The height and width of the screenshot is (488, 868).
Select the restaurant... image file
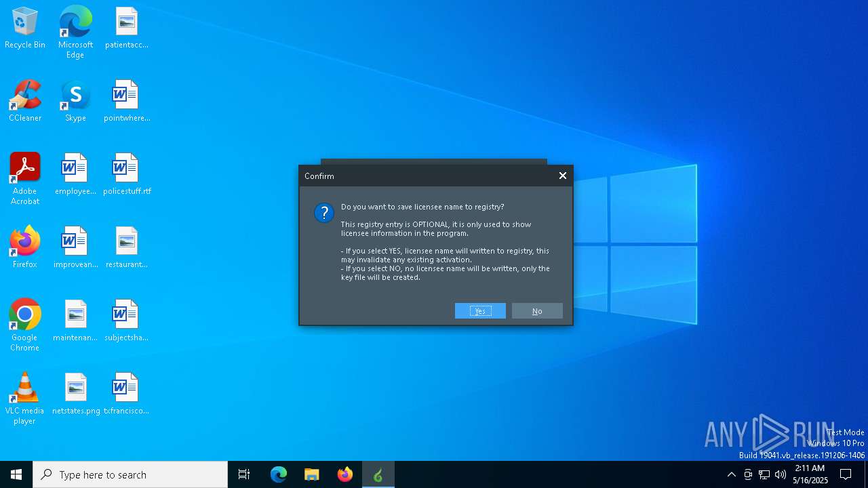pos(127,248)
